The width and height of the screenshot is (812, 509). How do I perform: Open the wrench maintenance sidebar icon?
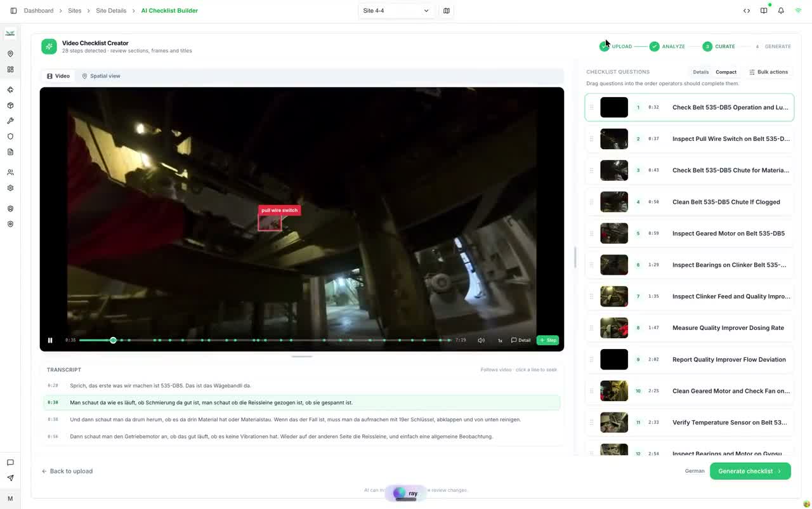click(10, 121)
